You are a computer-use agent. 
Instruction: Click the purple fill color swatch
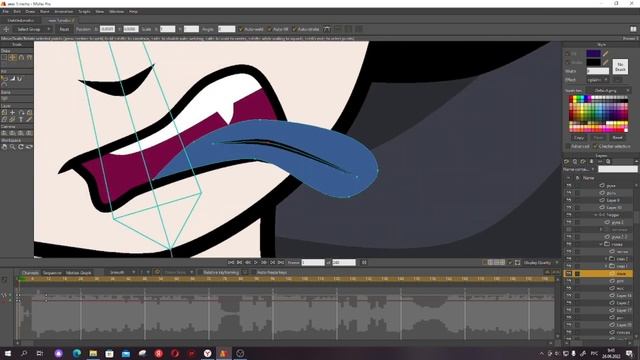coord(593,53)
